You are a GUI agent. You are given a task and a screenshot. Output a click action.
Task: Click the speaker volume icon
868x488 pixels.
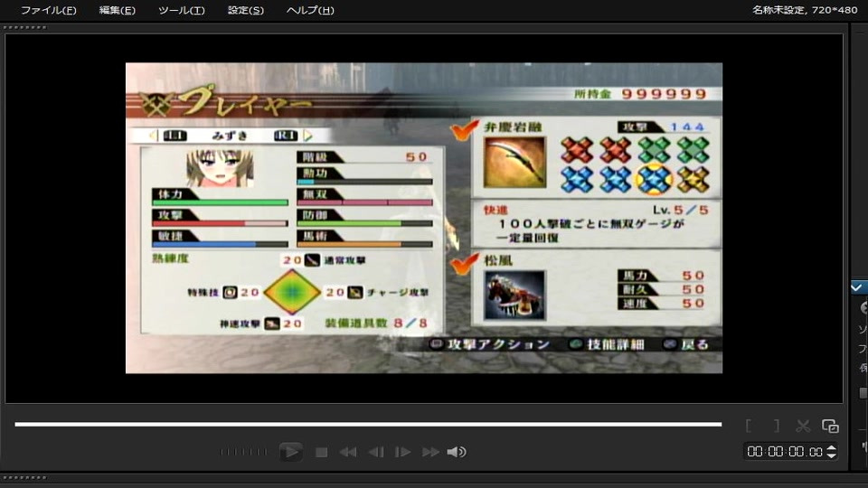pyautogui.click(x=456, y=453)
